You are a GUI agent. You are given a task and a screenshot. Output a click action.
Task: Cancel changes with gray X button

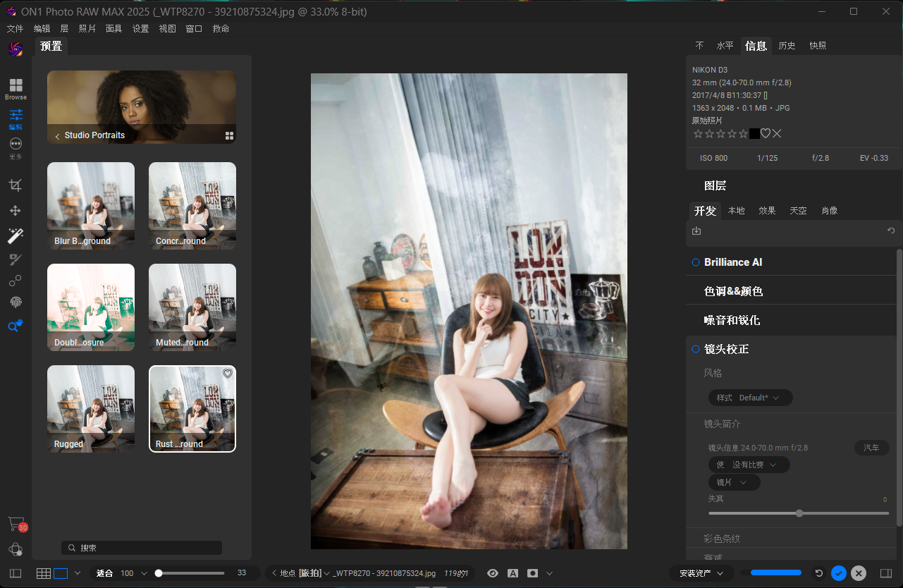[858, 573]
